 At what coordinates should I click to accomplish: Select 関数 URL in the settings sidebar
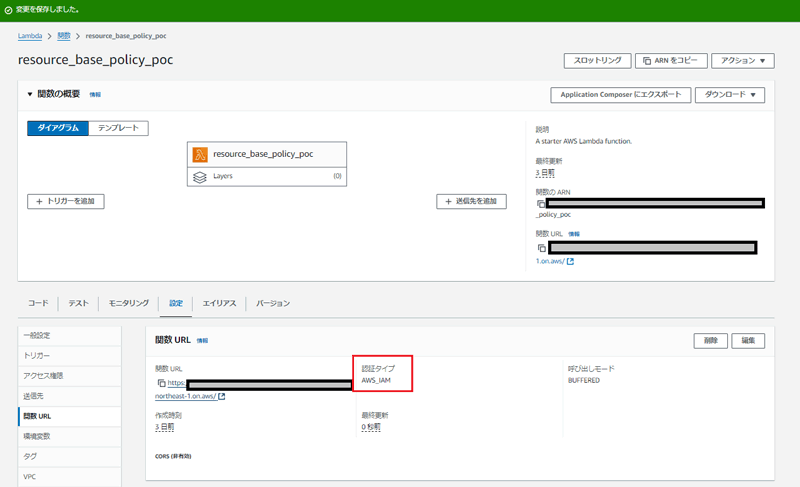pyautogui.click(x=70, y=416)
